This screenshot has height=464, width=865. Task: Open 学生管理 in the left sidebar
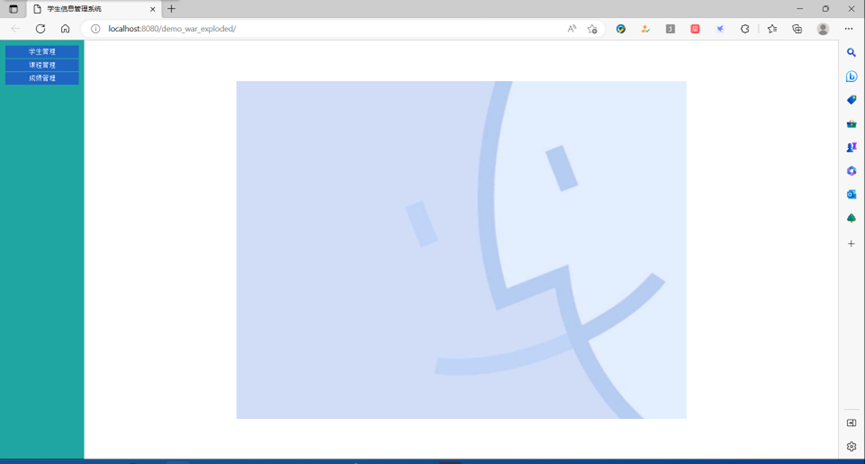coord(42,52)
